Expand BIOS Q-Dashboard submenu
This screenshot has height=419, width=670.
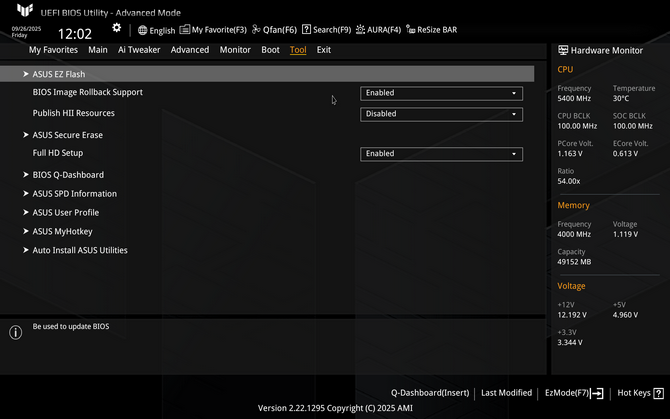tap(68, 175)
